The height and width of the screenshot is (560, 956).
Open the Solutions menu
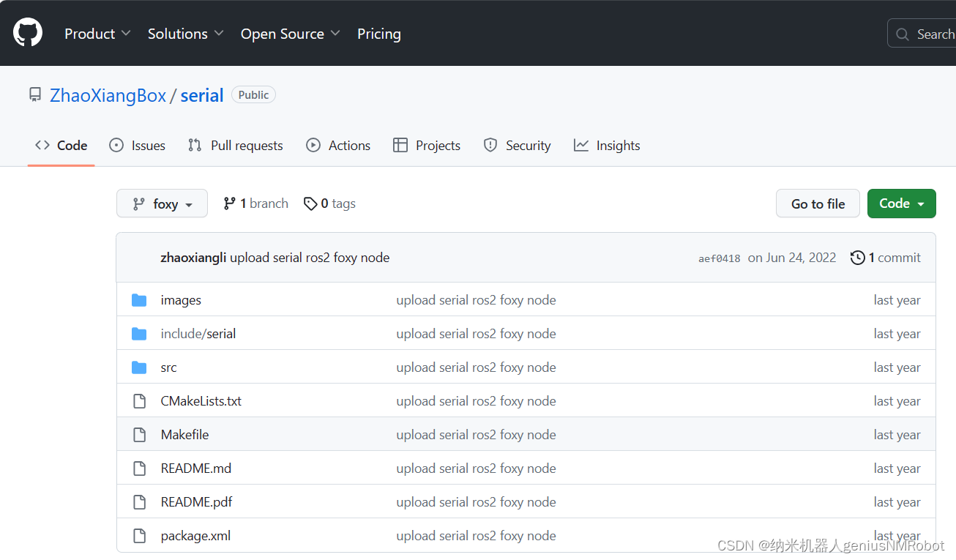coord(185,34)
